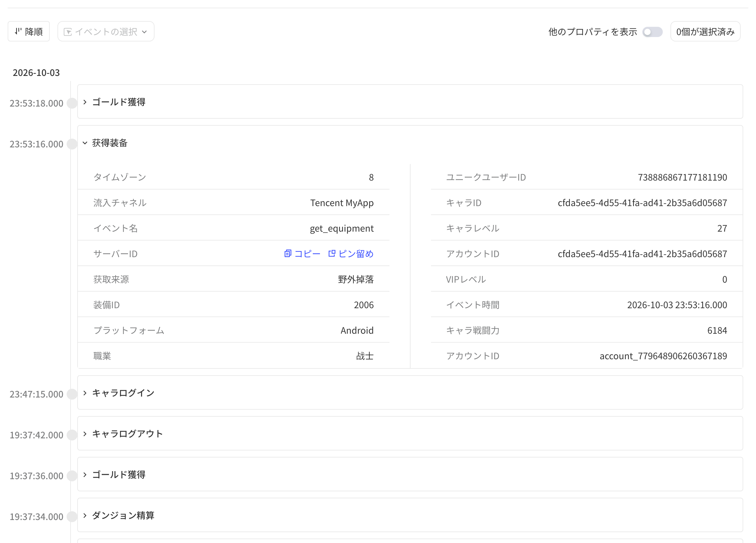The image size is (756, 543).
Task: Click the filter icon in イベントの選択
Action: pos(68,32)
